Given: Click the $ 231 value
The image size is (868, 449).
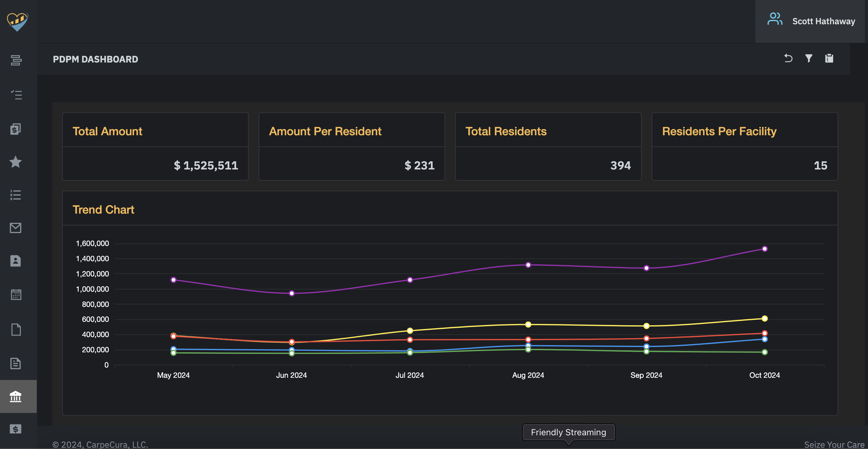Looking at the screenshot, I should coord(419,165).
